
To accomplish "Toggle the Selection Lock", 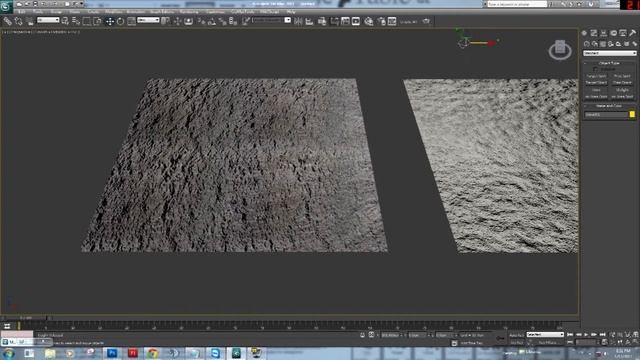I will coord(362,335).
